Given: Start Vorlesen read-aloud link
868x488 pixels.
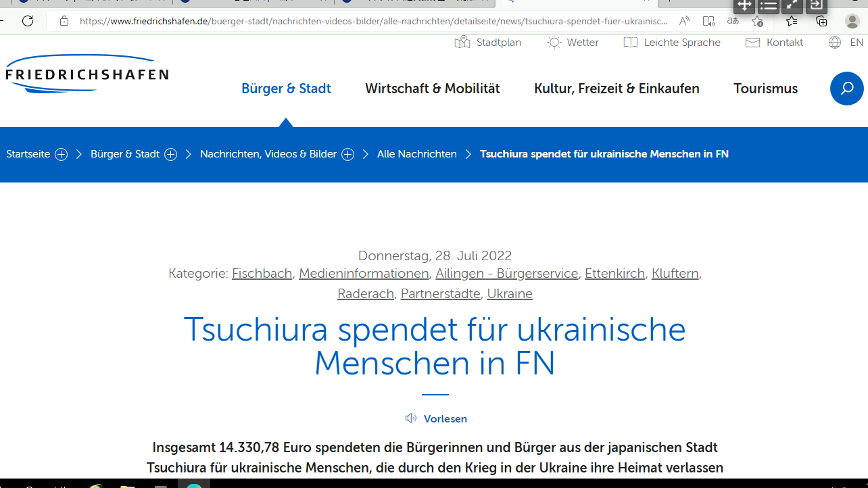Looking at the screenshot, I should 445,419.
